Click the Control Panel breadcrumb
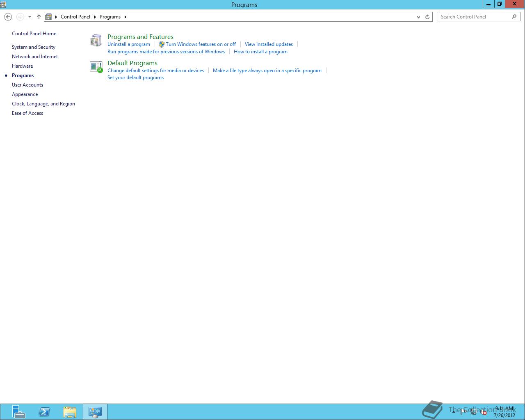 (75, 17)
